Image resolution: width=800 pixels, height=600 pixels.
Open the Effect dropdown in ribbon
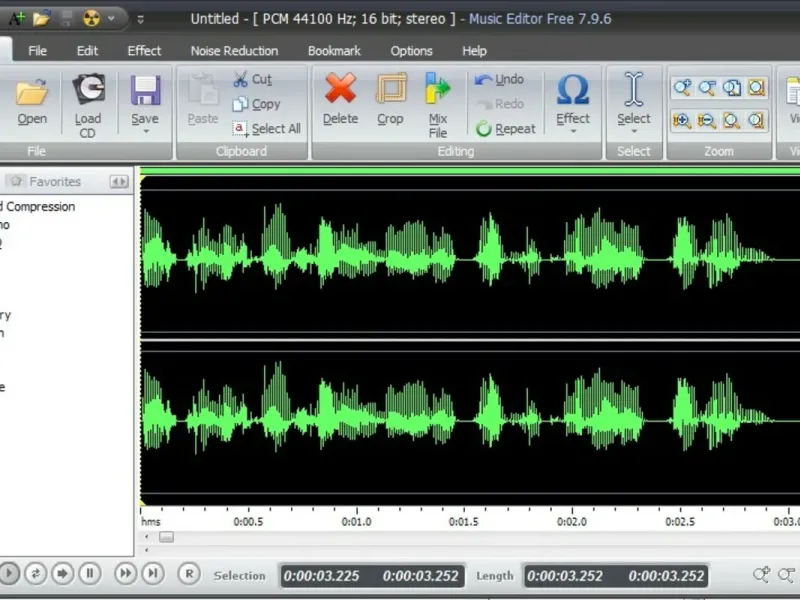573,131
